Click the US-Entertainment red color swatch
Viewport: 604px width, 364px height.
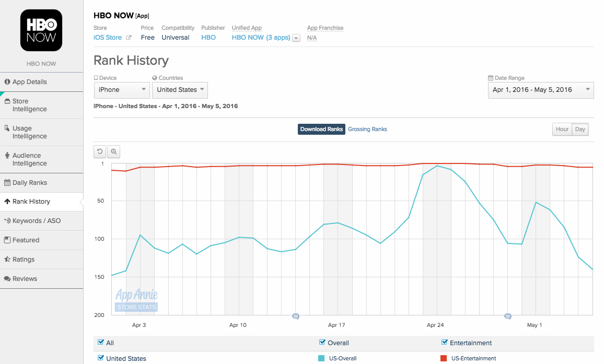[x=444, y=358]
